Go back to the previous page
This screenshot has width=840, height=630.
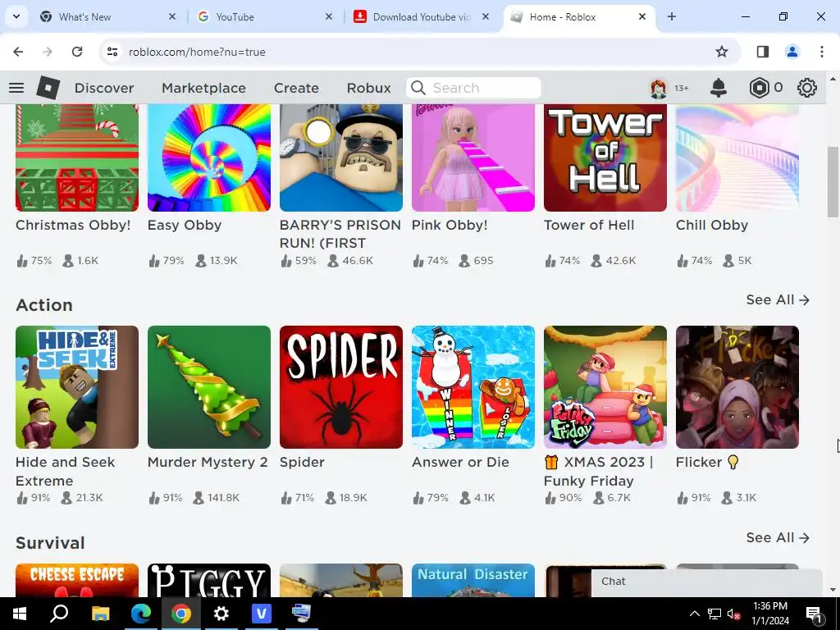tap(18, 52)
